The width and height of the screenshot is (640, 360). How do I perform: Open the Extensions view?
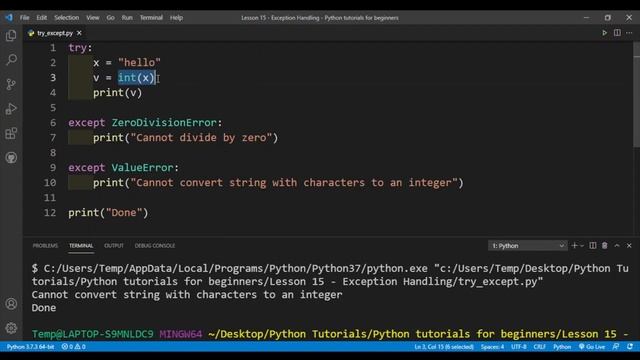tap(11, 133)
